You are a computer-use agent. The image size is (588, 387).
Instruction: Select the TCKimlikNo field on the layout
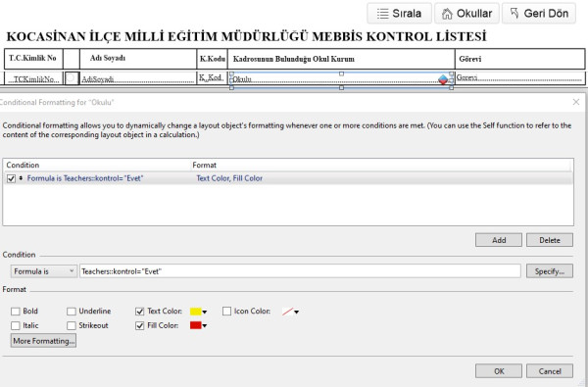[x=34, y=78]
